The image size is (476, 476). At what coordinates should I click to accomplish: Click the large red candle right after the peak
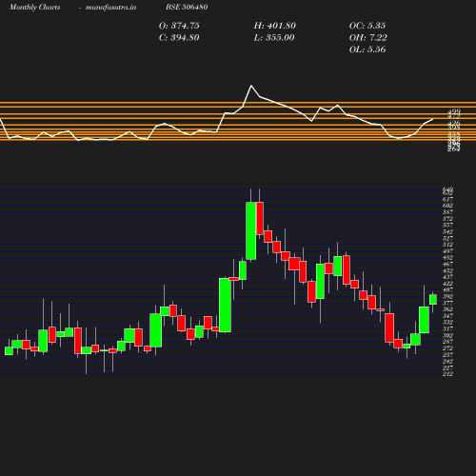click(x=260, y=218)
